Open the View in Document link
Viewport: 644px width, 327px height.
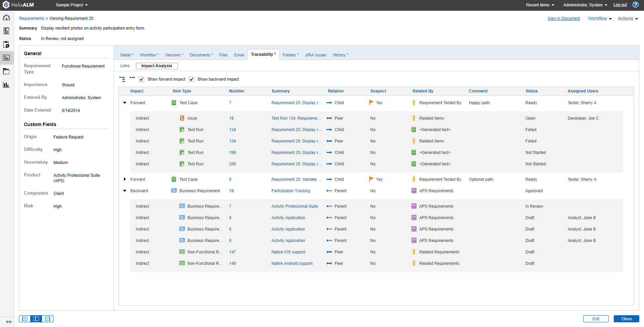click(x=563, y=18)
